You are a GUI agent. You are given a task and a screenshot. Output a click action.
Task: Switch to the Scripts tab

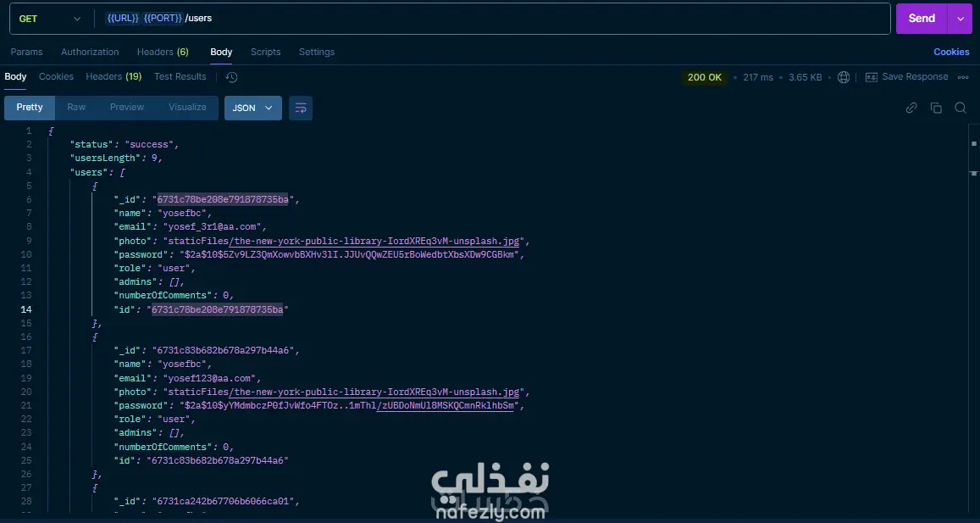[266, 52]
